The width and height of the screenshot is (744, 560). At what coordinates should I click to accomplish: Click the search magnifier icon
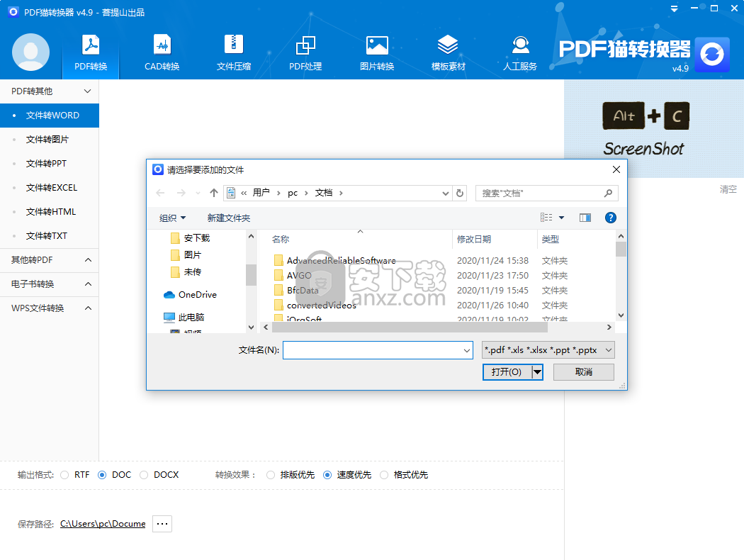coord(608,193)
